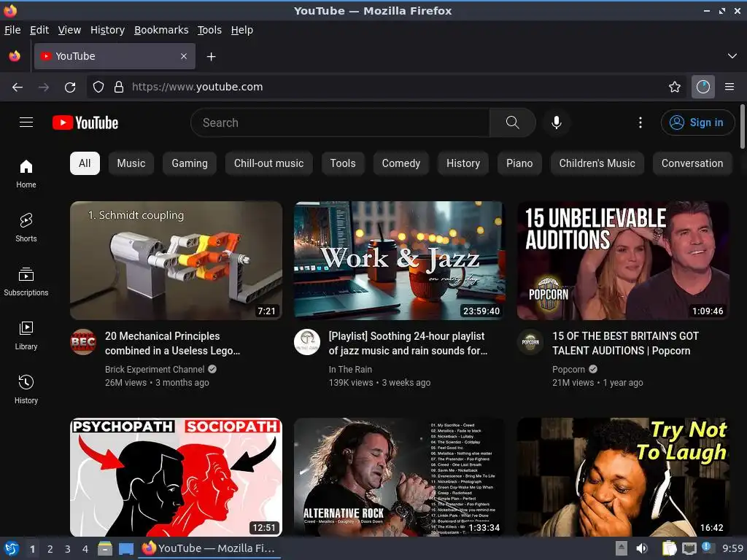Open History in the YouTube sidebar
Image resolution: width=747 pixels, height=560 pixels.
pos(26,389)
